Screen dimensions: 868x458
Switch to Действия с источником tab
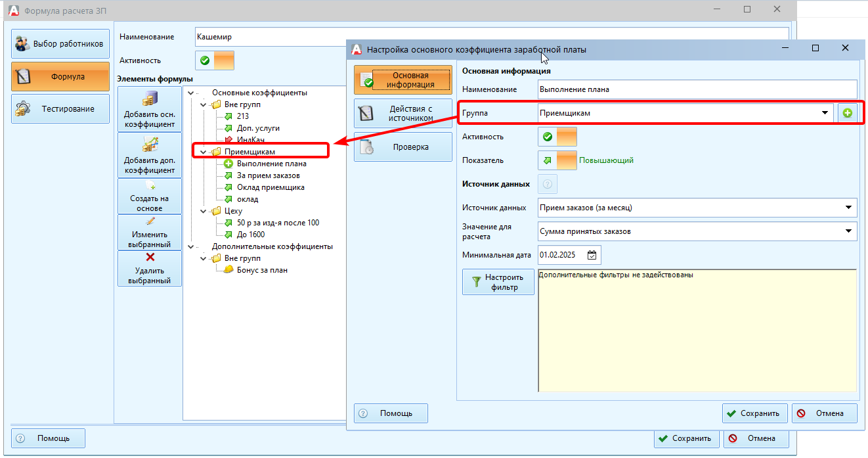(x=403, y=114)
